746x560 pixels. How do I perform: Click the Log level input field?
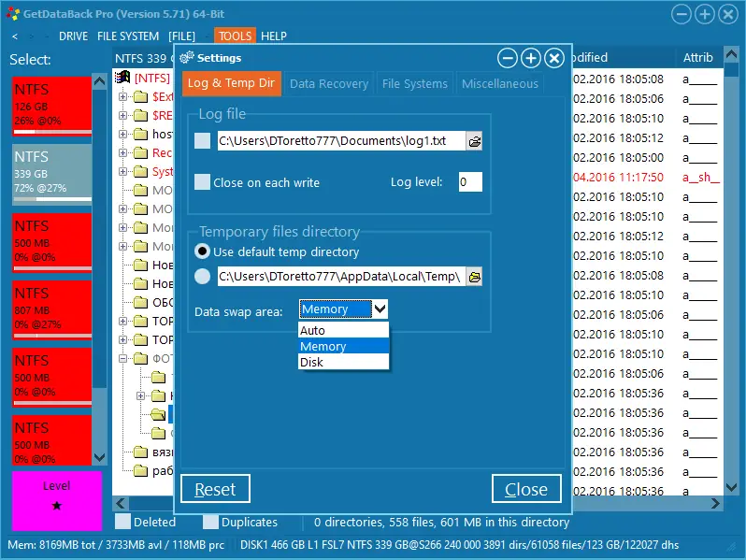pyautogui.click(x=470, y=181)
